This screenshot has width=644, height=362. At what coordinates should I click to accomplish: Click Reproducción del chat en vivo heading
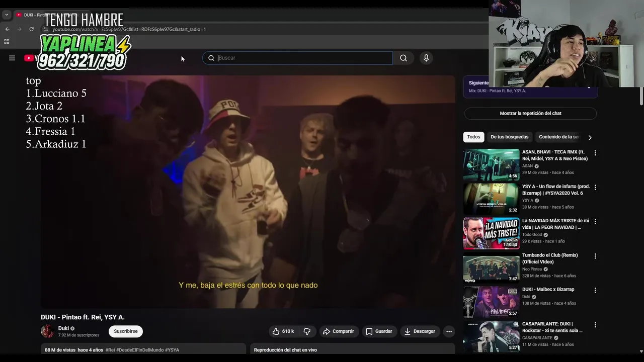pos(285,350)
